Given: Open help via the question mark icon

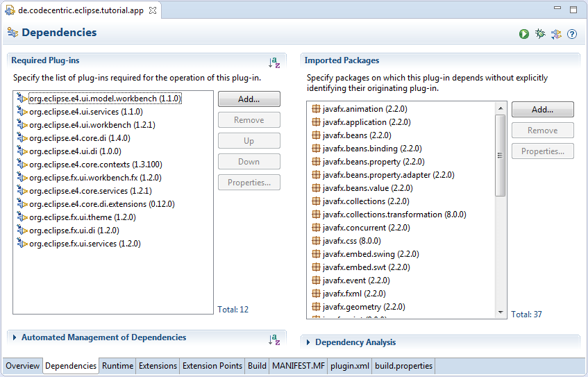Looking at the screenshot, I should coord(572,34).
